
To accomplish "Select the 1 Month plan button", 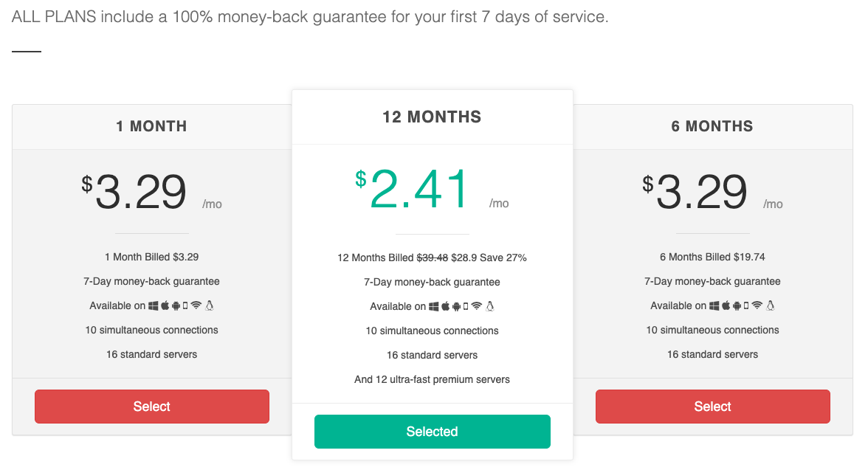I will coord(152,407).
